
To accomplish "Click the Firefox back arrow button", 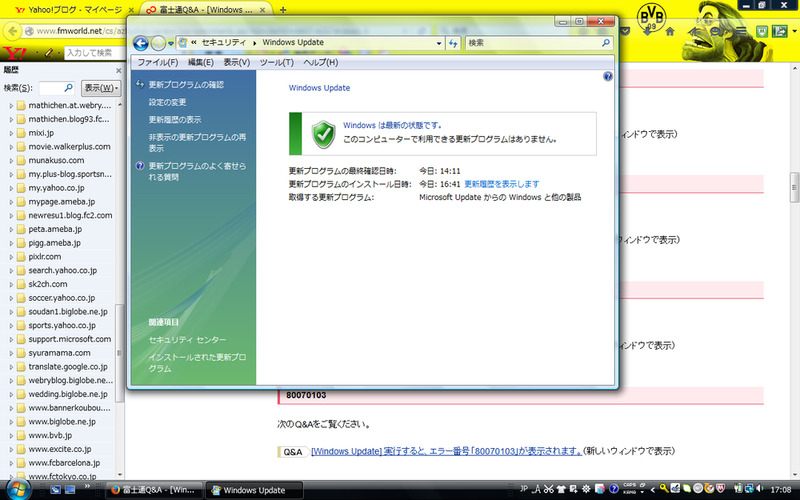I will (12, 31).
